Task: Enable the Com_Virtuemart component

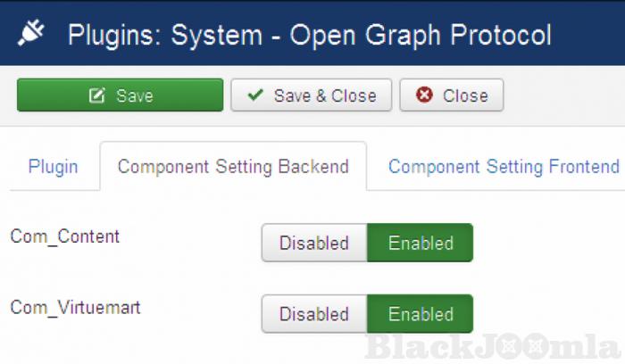Action: 420,314
